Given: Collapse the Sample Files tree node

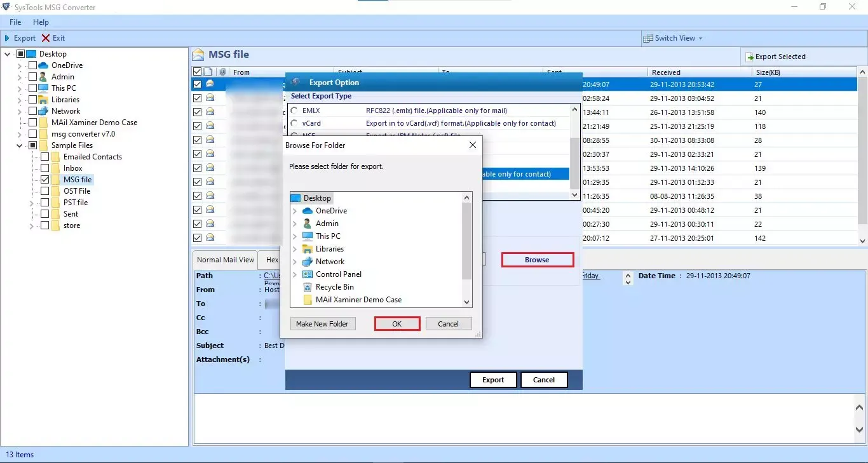Looking at the screenshot, I should click(19, 145).
